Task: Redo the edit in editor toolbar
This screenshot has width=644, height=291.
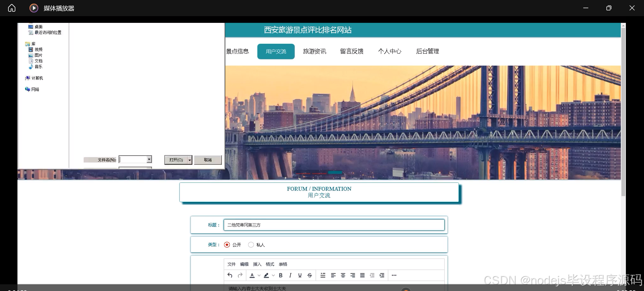Action: point(240,275)
